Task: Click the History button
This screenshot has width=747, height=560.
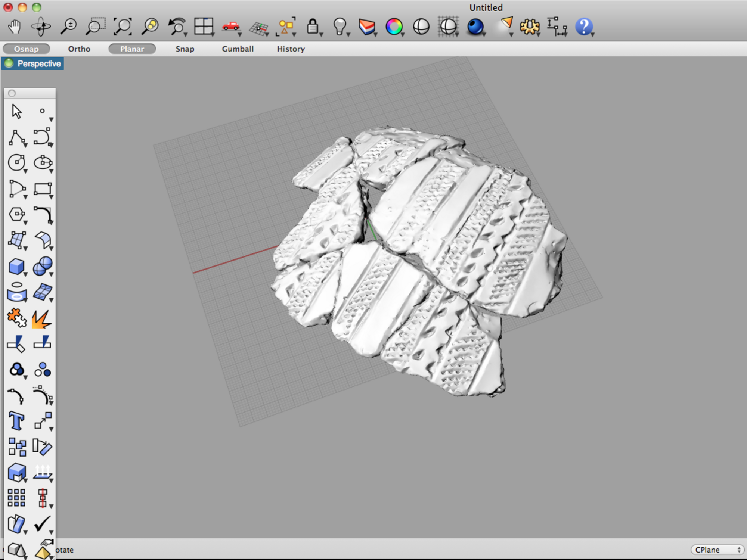Action: point(291,49)
